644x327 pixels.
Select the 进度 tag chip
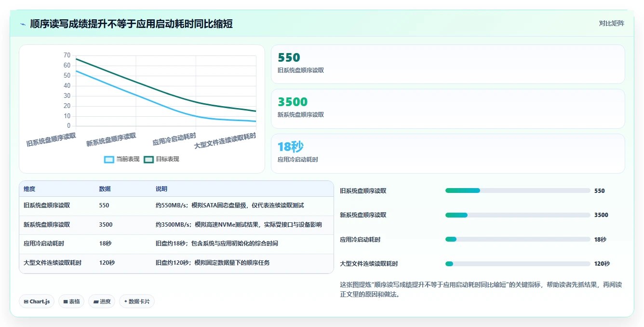pyautogui.click(x=102, y=301)
